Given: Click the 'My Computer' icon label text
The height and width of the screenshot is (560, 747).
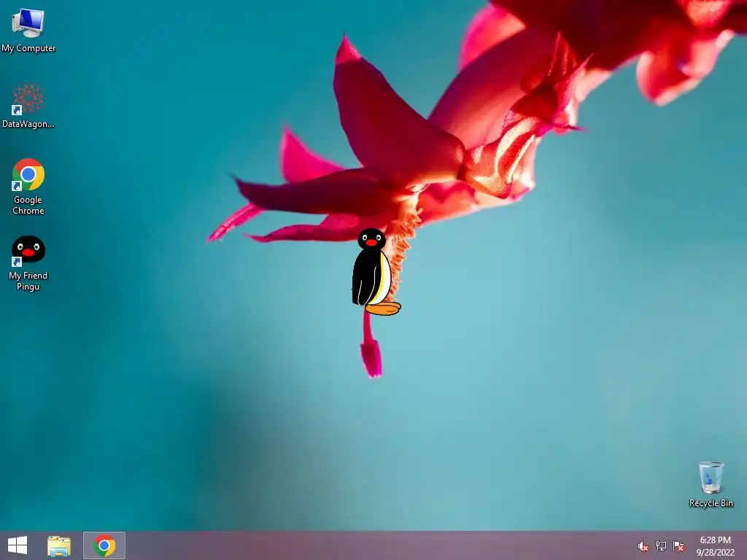Looking at the screenshot, I should coord(28,48).
